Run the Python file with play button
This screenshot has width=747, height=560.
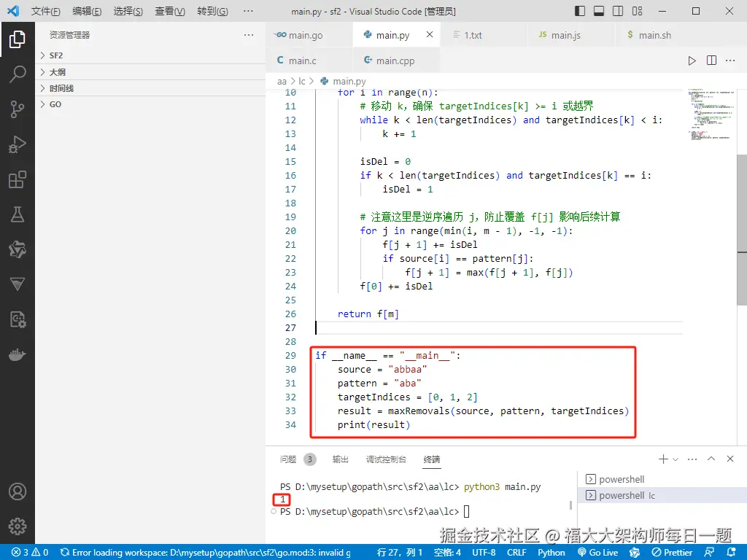692,61
